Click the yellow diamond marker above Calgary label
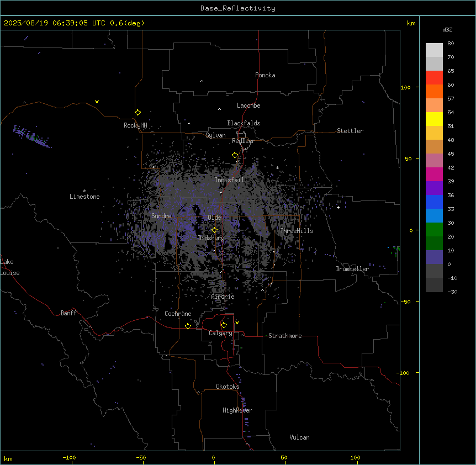 [224, 325]
